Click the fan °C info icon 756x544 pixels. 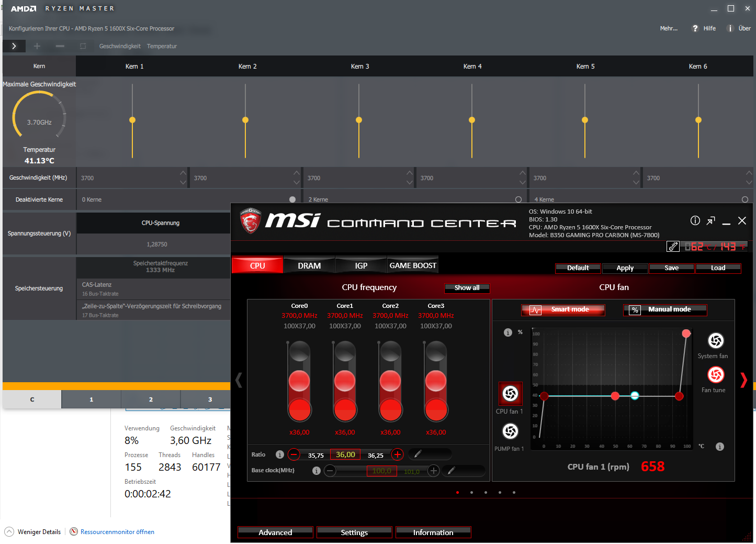pos(720,447)
